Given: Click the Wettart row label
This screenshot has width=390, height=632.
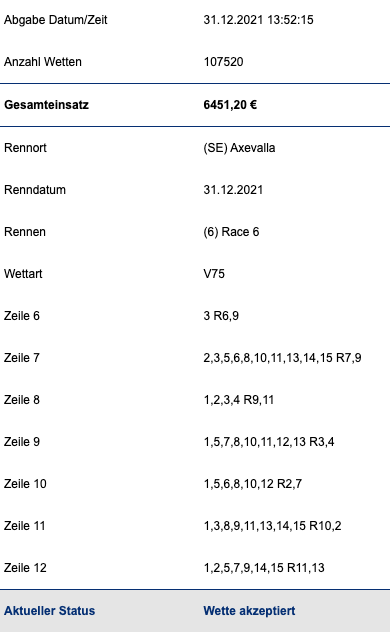Looking at the screenshot, I should click(x=23, y=274).
